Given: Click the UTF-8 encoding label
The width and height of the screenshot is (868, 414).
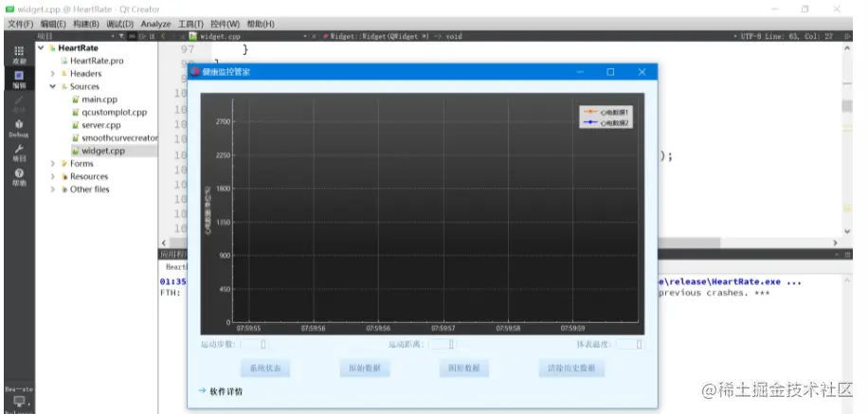Looking at the screenshot, I should 752,36.
